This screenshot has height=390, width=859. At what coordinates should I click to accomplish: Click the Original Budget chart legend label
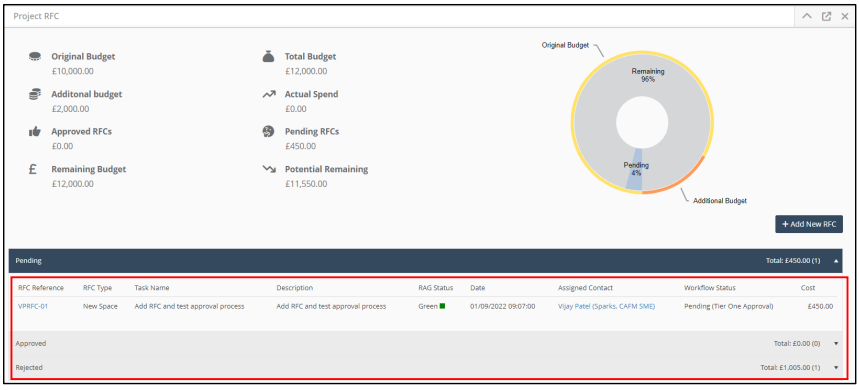(x=565, y=45)
